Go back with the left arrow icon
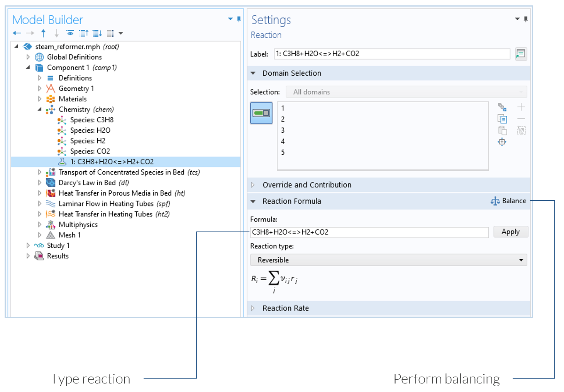This screenshot has width=564, height=392. (17, 33)
